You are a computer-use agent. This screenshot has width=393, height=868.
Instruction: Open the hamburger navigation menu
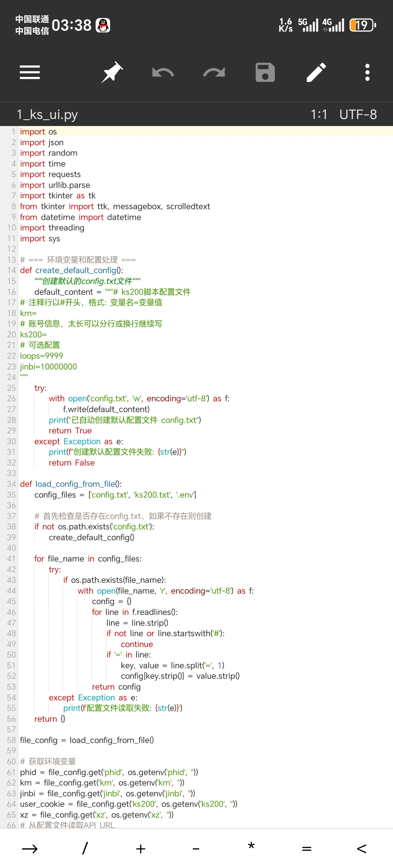(30, 72)
